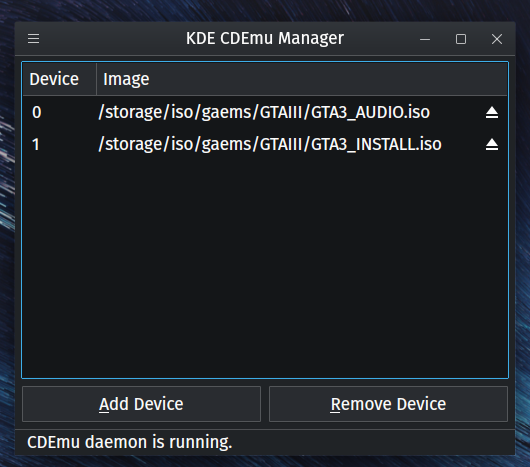Select device 1 row number
Screen dimensions: 530x467
(36, 145)
